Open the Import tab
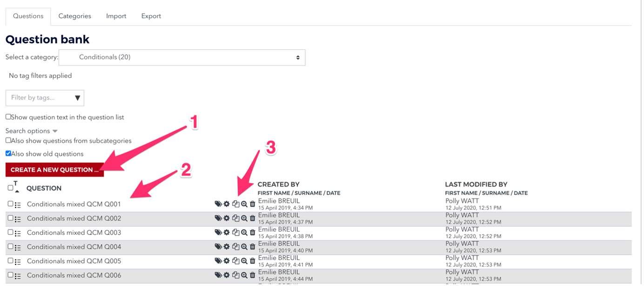Viewport: 644px width, 286px height. coord(116,16)
